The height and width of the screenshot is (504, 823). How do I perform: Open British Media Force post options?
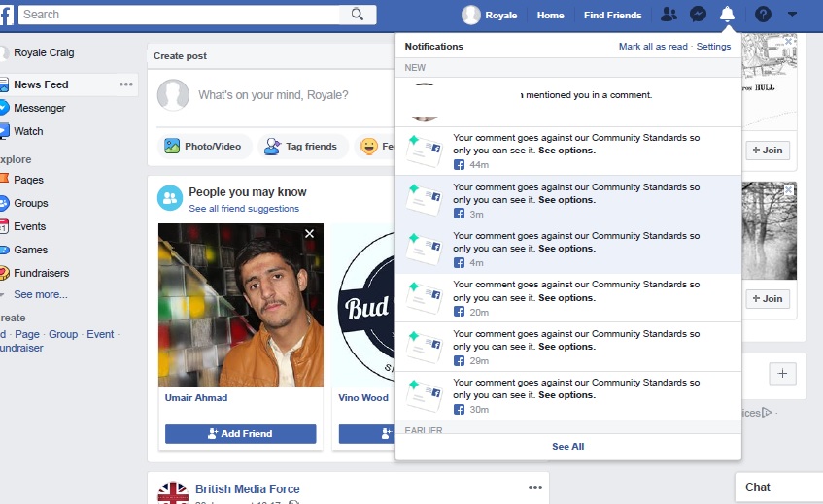(x=535, y=487)
